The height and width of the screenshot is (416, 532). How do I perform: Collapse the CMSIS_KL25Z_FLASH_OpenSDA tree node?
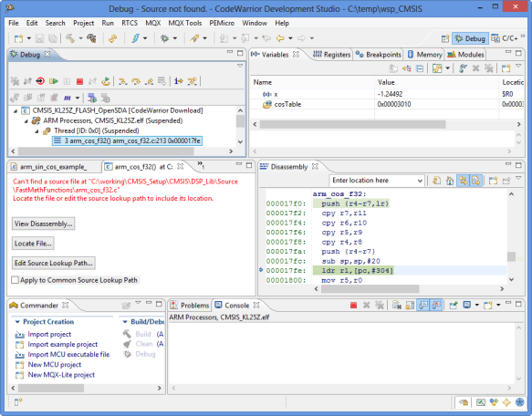[x=16, y=111]
